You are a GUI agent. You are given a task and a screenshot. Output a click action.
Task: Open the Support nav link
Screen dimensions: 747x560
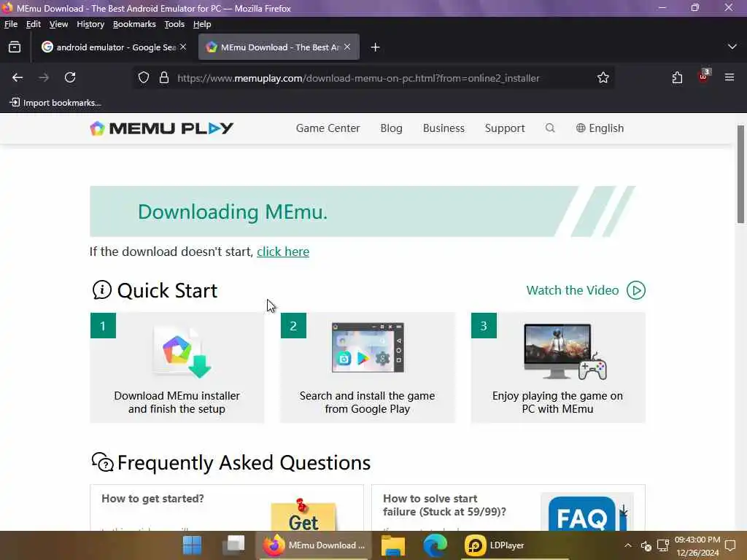(x=505, y=128)
